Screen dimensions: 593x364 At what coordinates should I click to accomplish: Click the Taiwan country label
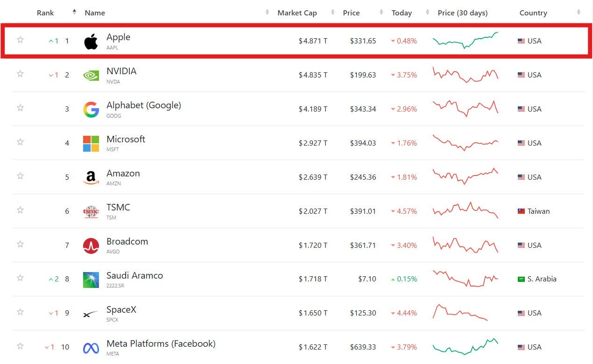pyautogui.click(x=539, y=211)
